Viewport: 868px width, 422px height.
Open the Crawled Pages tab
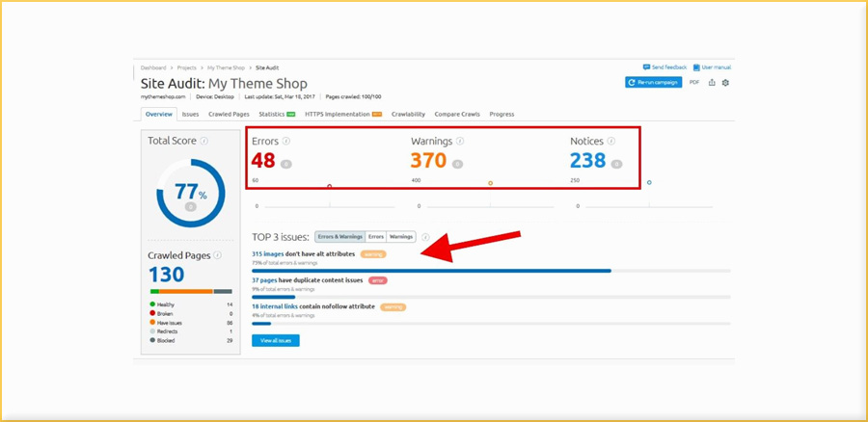click(x=229, y=114)
